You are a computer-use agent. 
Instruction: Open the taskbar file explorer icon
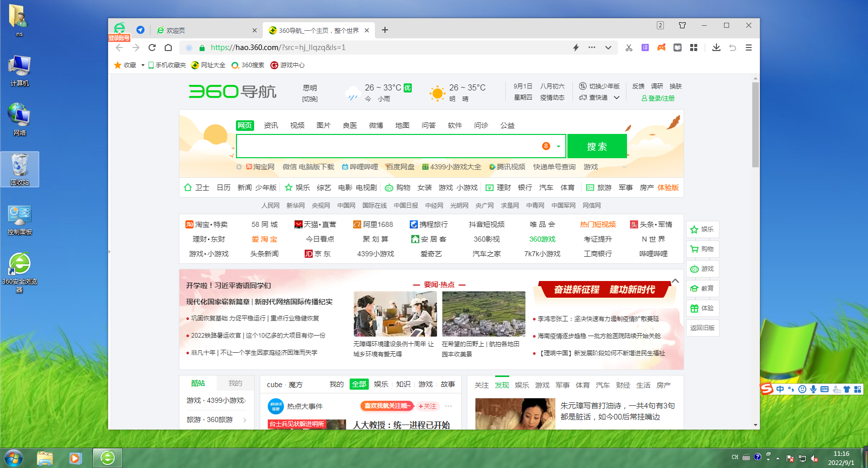[x=45, y=458]
